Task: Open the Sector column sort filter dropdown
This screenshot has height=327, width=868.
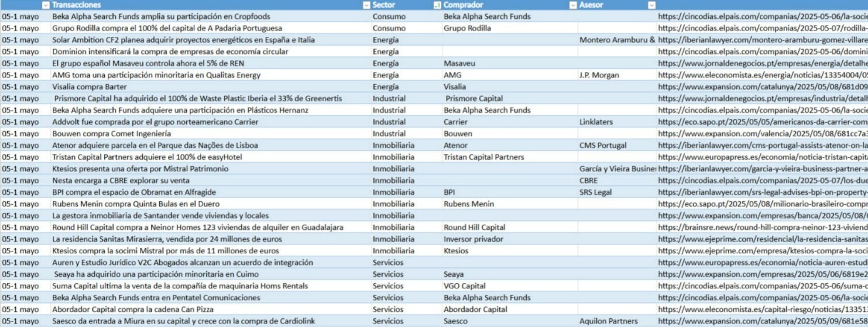Action: [437, 5]
